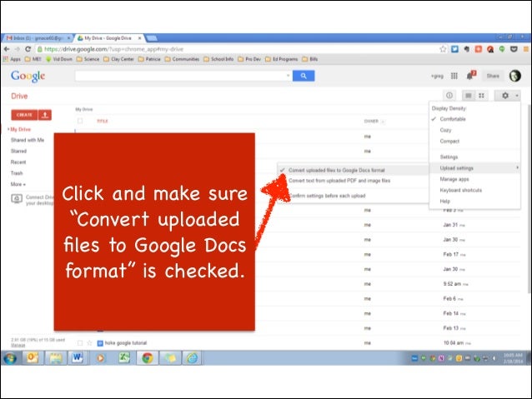The width and height of the screenshot is (532, 399).
Task: Open Trash in the sidebar
Action: 17,173
